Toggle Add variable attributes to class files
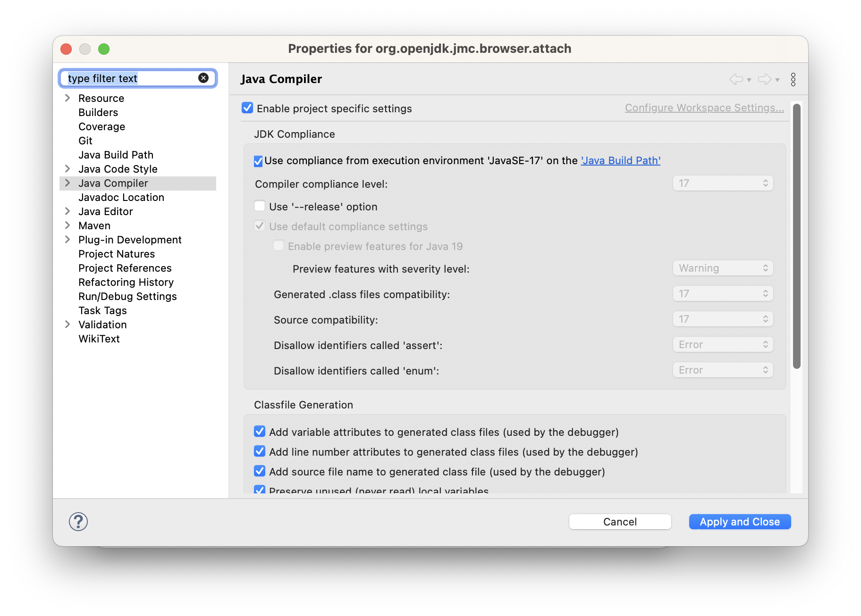Image resolution: width=861 pixels, height=616 pixels. click(260, 432)
